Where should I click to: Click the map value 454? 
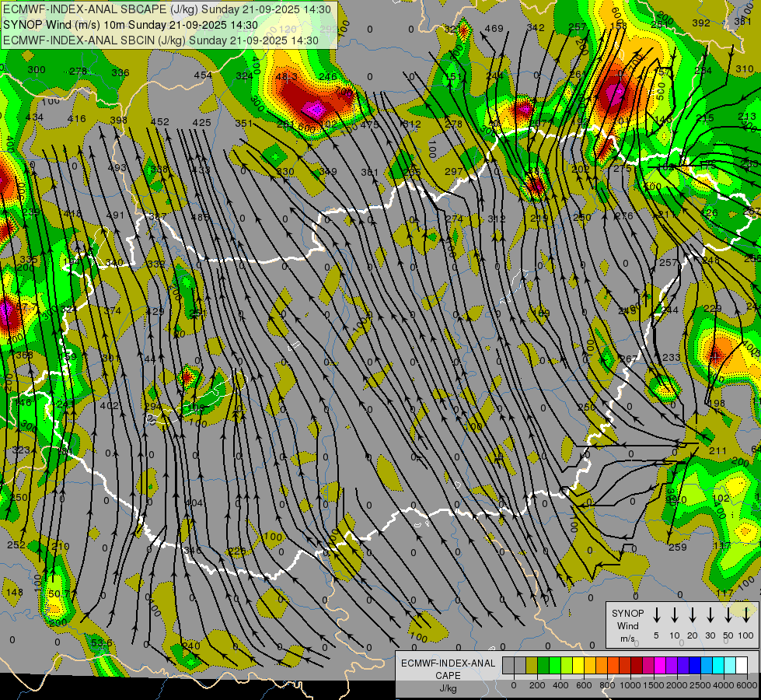click(203, 75)
